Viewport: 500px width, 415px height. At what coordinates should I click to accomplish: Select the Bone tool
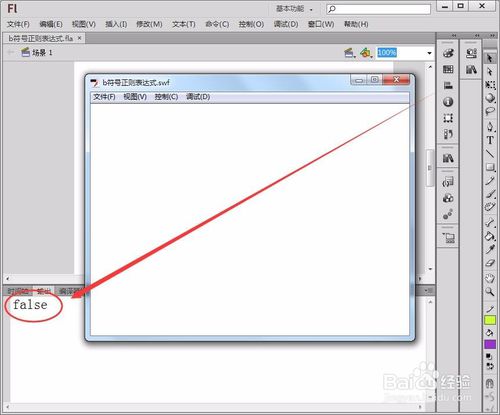490,222
